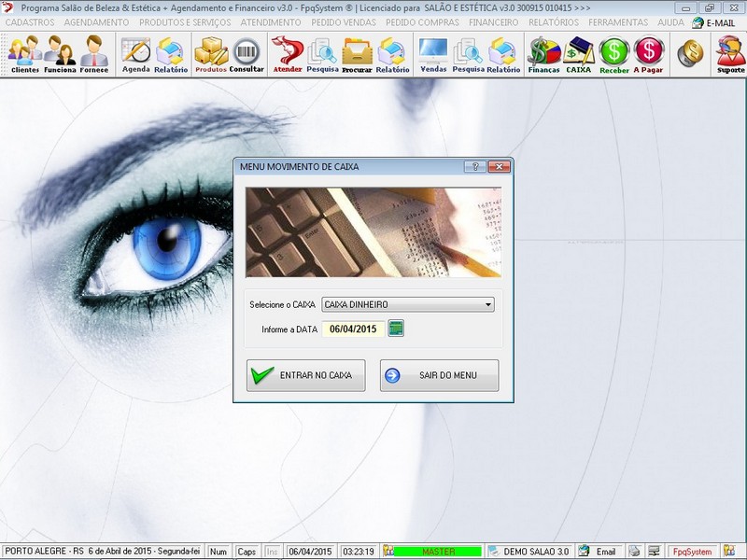The width and height of the screenshot is (747, 560).
Task: Click the CAIXA toolbar icon
Action: [579, 54]
